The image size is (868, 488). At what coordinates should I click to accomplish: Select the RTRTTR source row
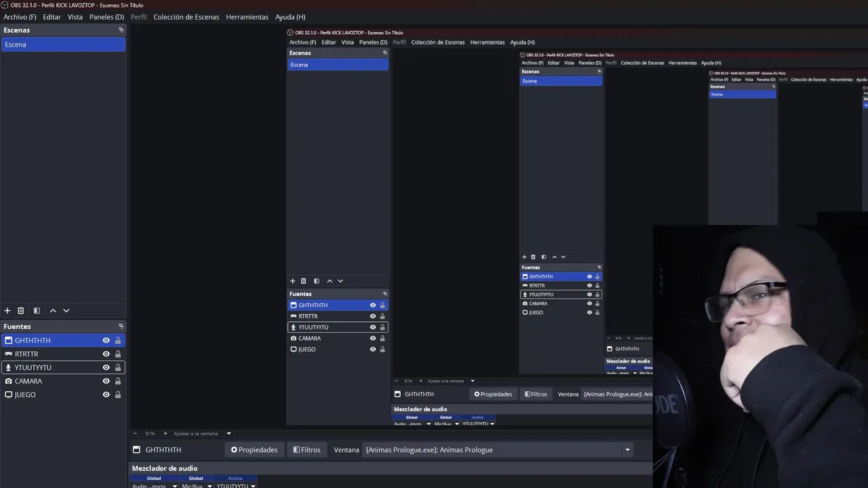point(63,354)
